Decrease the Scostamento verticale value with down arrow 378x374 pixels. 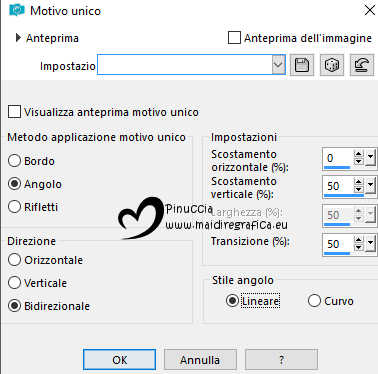[358, 190]
